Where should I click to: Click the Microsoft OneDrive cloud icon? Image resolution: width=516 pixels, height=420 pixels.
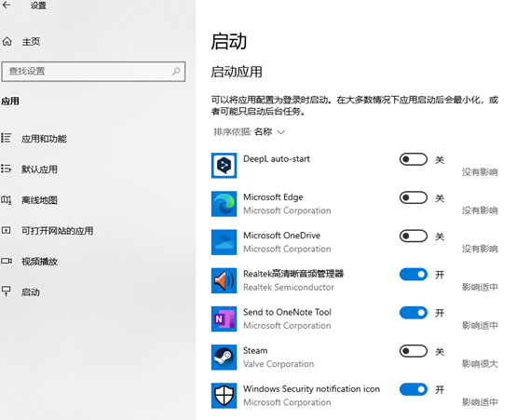point(224,242)
